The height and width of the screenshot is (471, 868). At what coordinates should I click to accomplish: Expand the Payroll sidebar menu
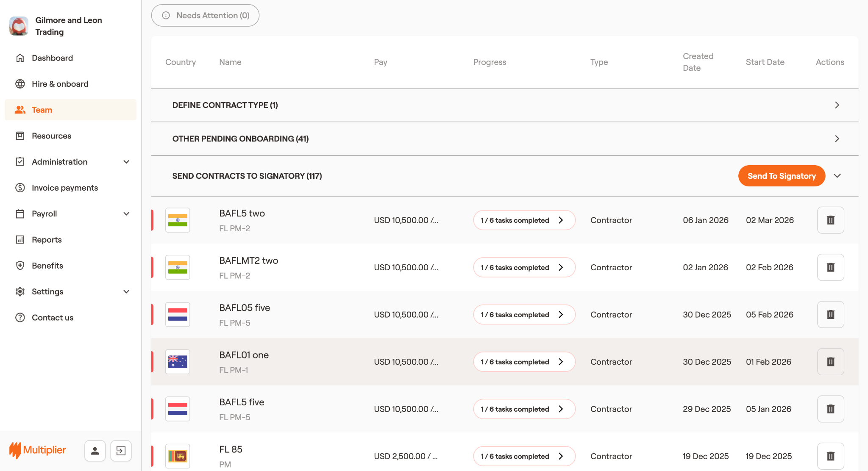[x=126, y=214]
